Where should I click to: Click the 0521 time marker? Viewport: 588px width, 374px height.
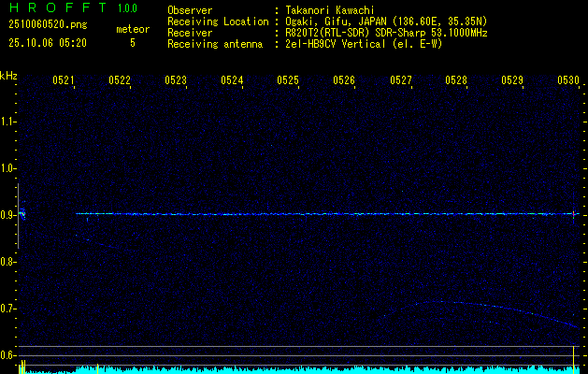64,80
